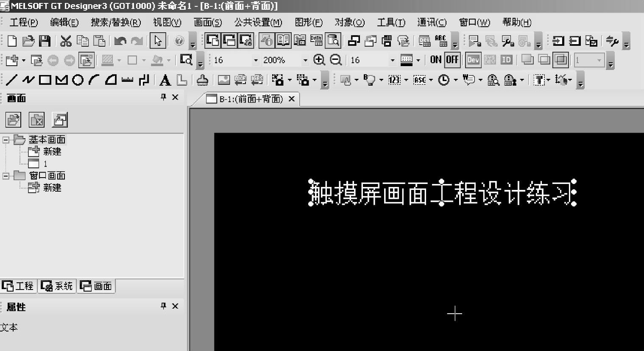The width and height of the screenshot is (644, 351).
Task: Toggle the Dev device display button
Action: [x=473, y=60]
